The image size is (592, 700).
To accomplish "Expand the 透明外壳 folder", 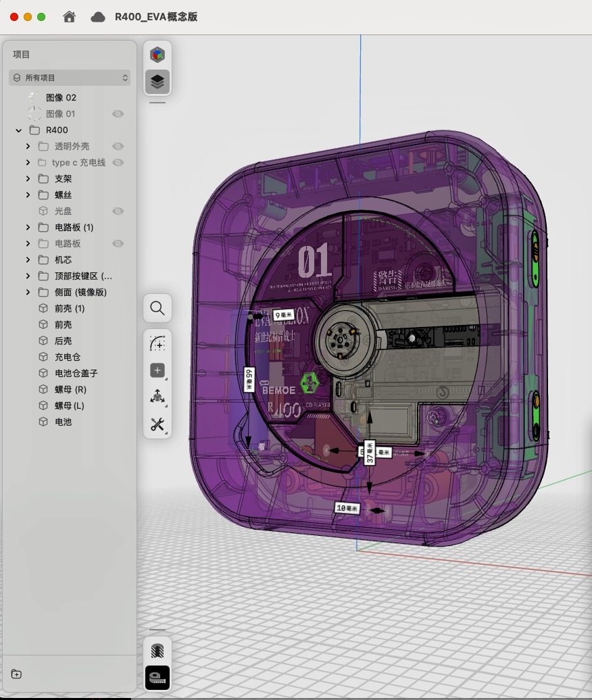I will (x=28, y=147).
